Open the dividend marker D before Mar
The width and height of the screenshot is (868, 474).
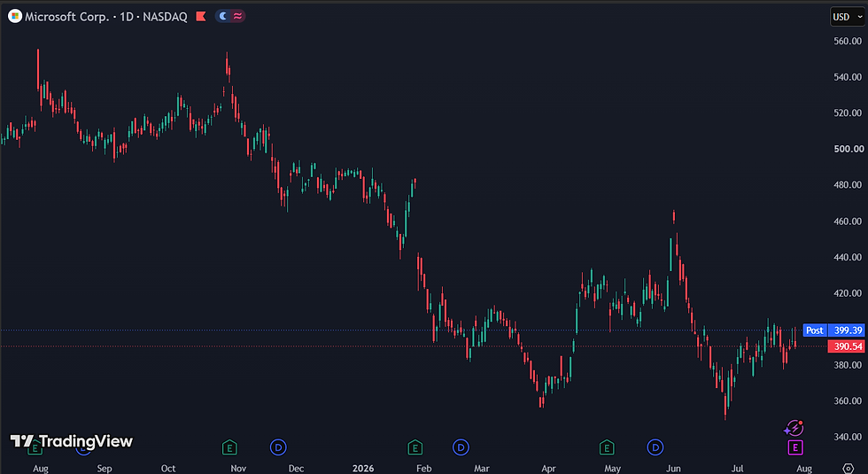461,447
